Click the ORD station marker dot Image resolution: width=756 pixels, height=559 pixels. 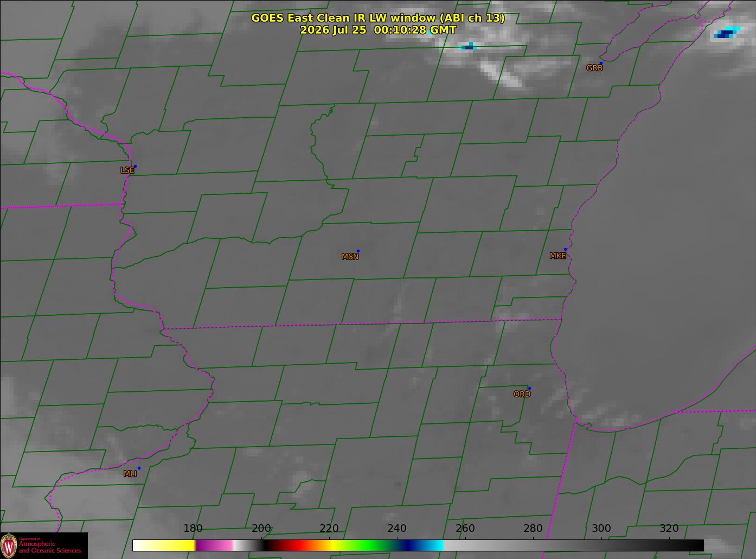click(529, 388)
